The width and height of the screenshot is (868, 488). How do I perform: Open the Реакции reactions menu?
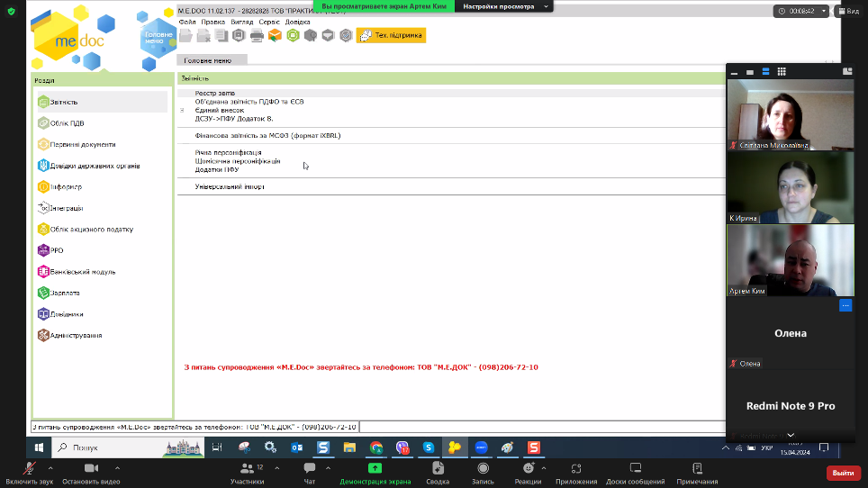pos(529,474)
